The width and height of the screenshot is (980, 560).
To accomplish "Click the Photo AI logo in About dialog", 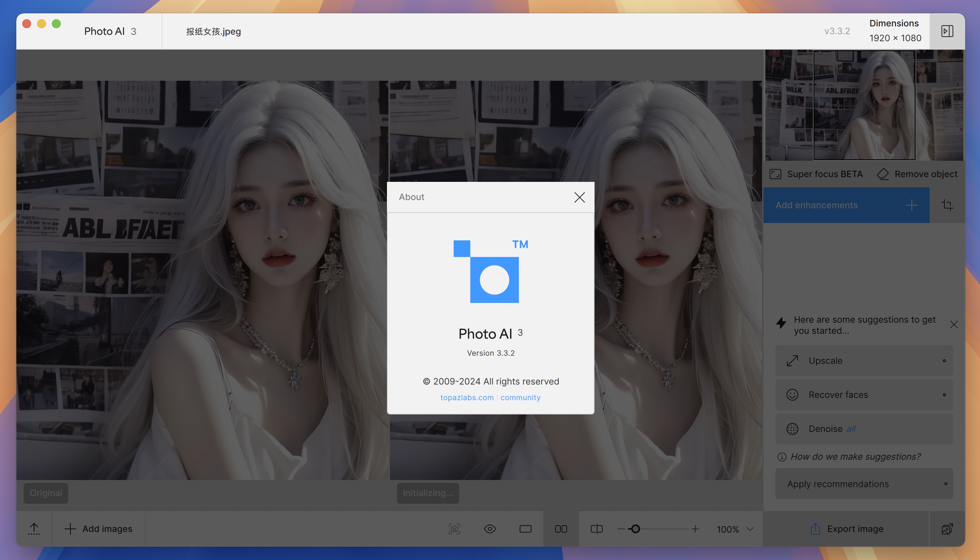I will click(x=490, y=271).
